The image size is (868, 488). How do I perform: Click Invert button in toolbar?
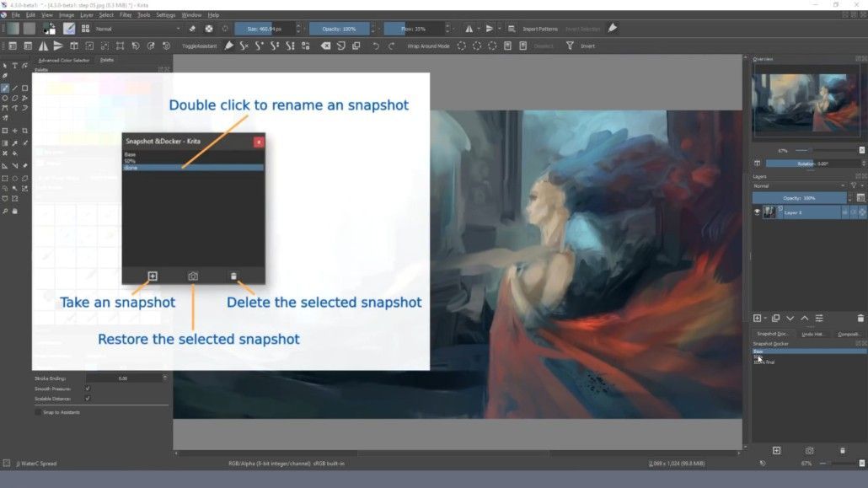(x=588, y=46)
